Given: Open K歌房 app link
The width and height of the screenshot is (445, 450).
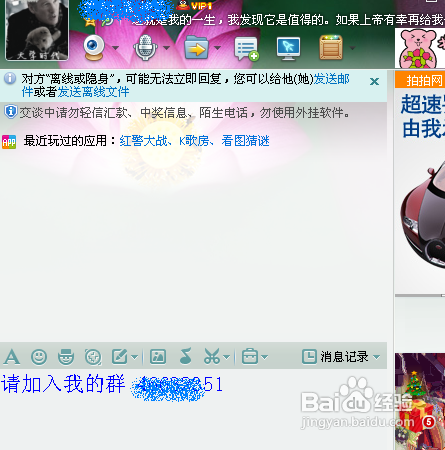Looking at the screenshot, I should [194, 141].
